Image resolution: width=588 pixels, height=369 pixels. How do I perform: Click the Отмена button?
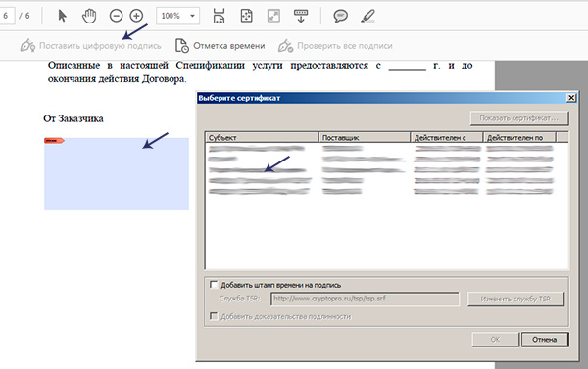(545, 340)
